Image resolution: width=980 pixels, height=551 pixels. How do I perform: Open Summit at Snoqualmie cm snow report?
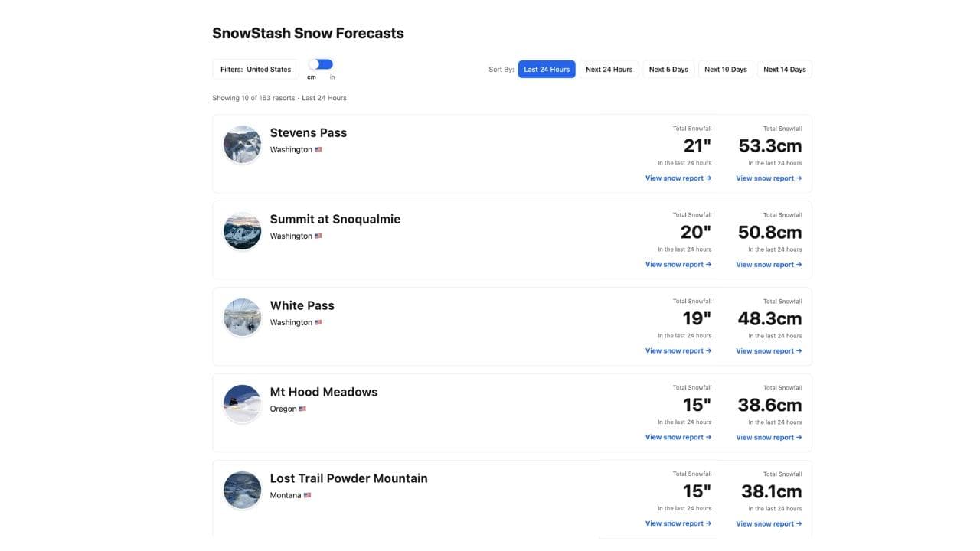click(x=769, y=265)
